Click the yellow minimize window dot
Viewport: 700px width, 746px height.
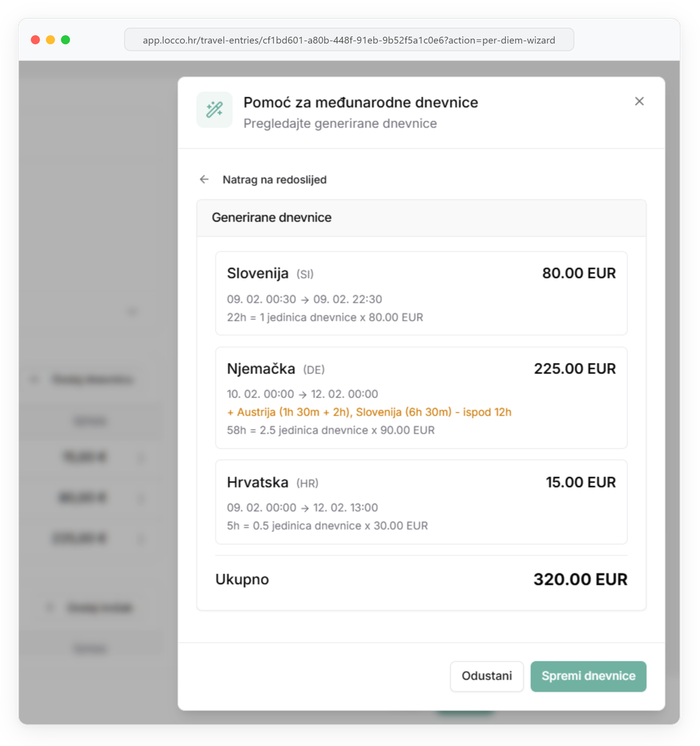pos(50,40)
